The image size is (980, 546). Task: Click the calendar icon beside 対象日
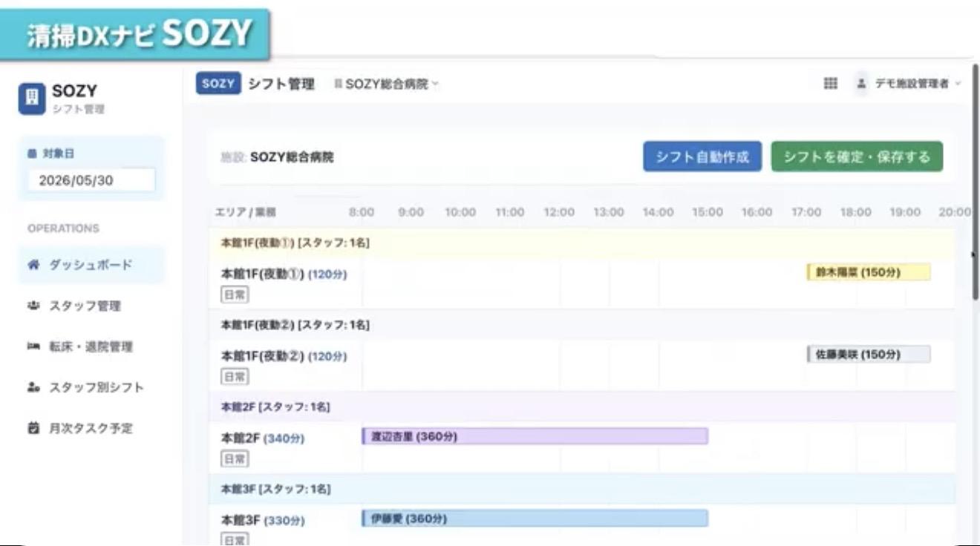[x=31, y=154]
